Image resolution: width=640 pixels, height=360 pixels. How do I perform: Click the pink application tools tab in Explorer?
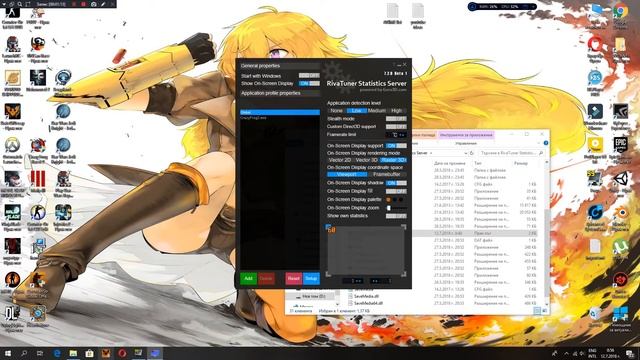pos(466,135)
